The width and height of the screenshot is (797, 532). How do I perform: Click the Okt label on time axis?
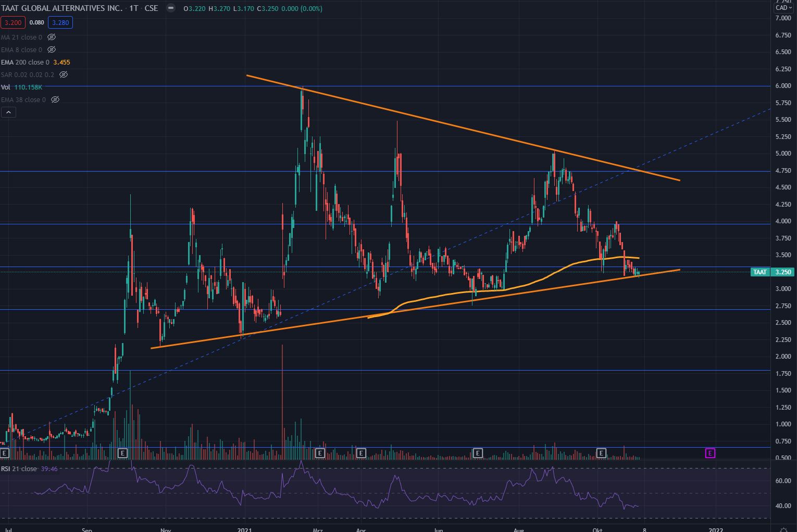(597, 530)
